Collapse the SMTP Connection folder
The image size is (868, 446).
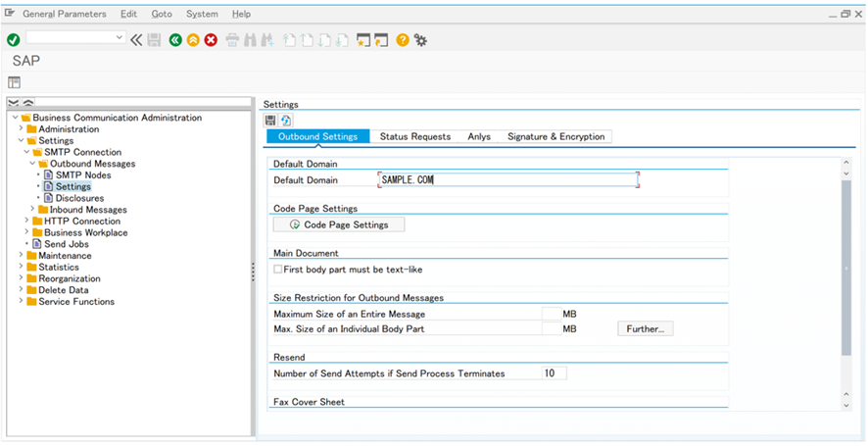(26, 152)
